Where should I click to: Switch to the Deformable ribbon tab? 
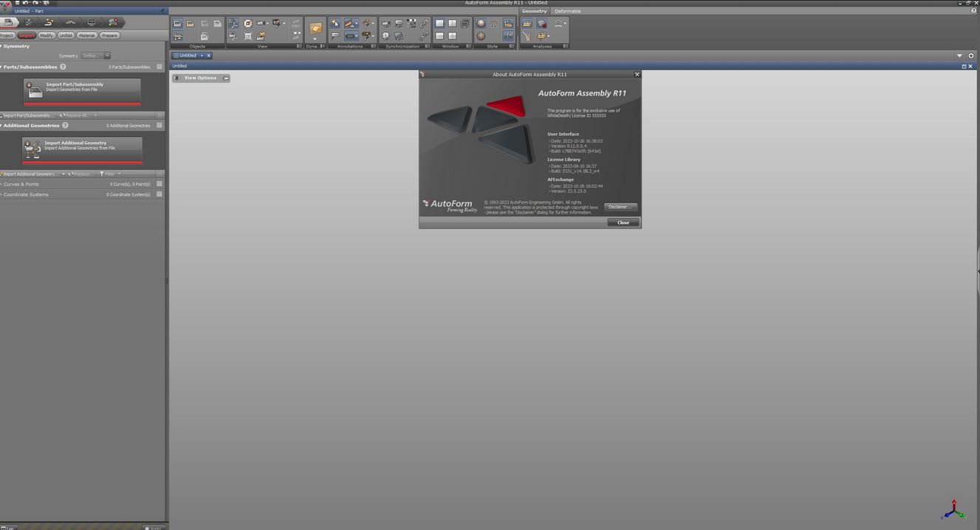(567, 11)
